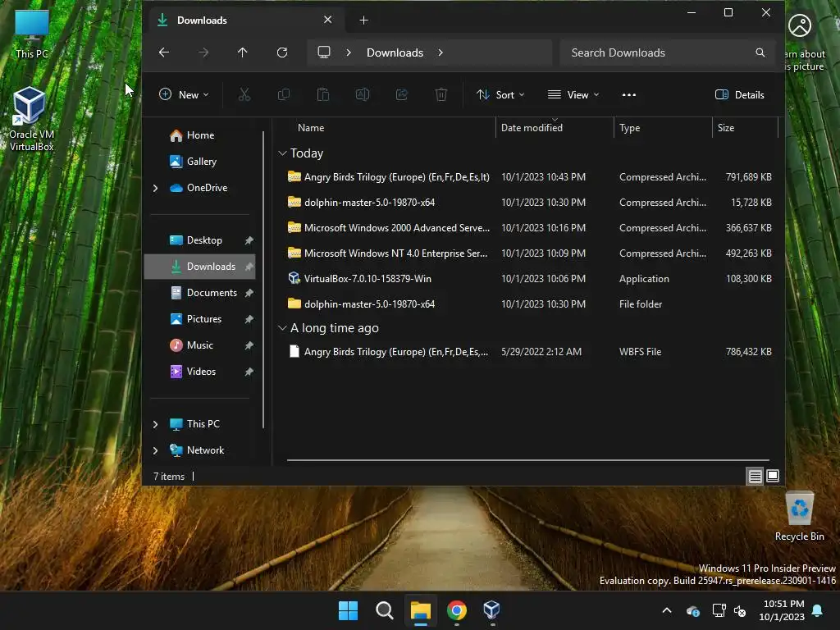Click the Share icon in toolbar
Image resolution: width=840 pixels, height=630 pixels.
402,95
